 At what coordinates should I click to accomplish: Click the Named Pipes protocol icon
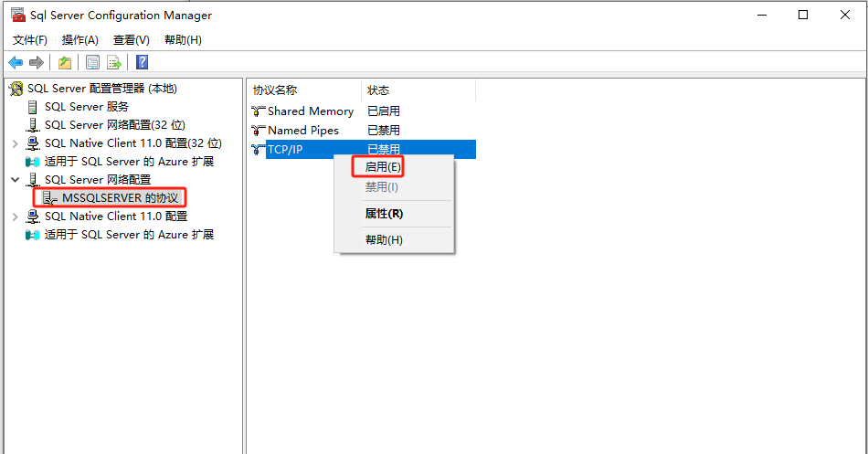tap(258, 131)
